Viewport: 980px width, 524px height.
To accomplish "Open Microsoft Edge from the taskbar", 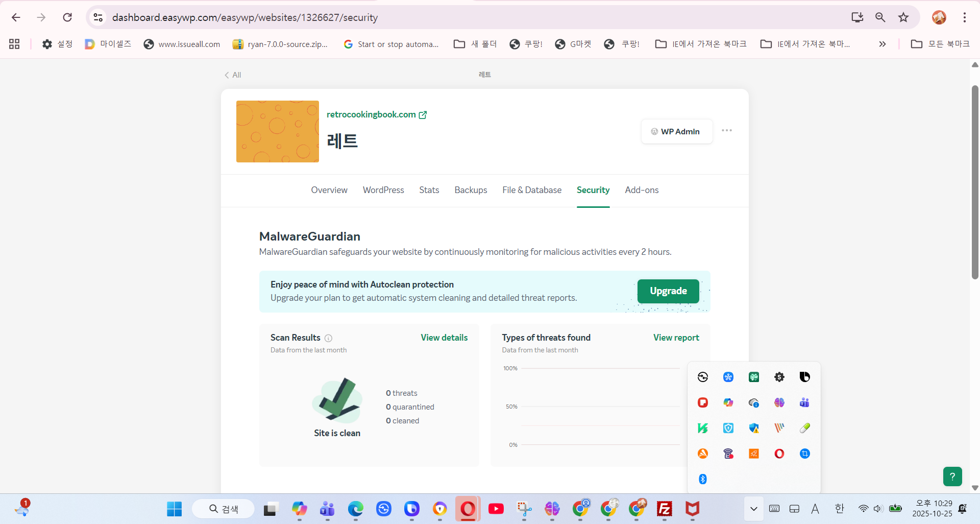I will tap(356, 509).
